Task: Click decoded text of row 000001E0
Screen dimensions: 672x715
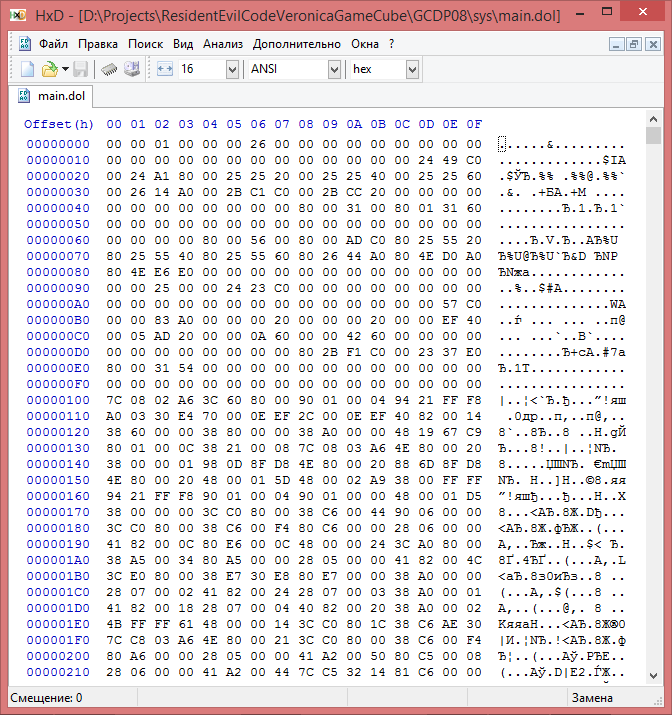Action: 562,624
